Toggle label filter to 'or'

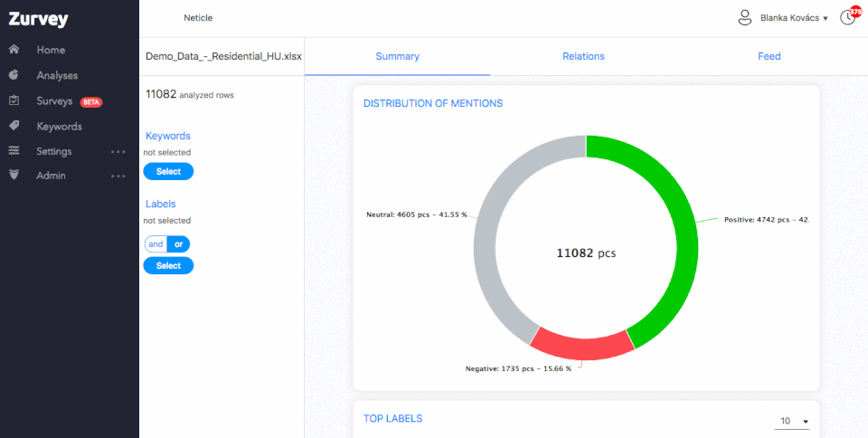point(178,244)
